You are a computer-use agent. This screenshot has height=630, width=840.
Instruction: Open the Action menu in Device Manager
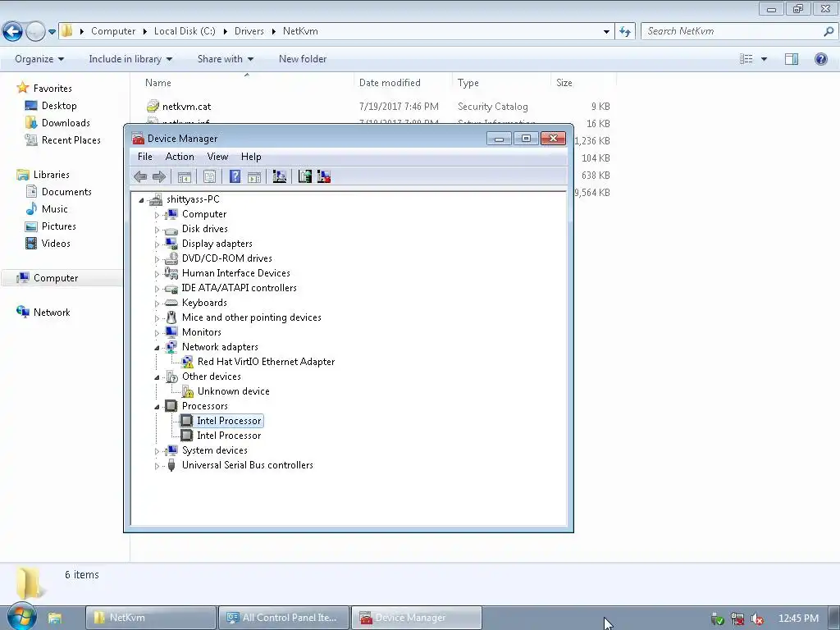coord(180,157)
